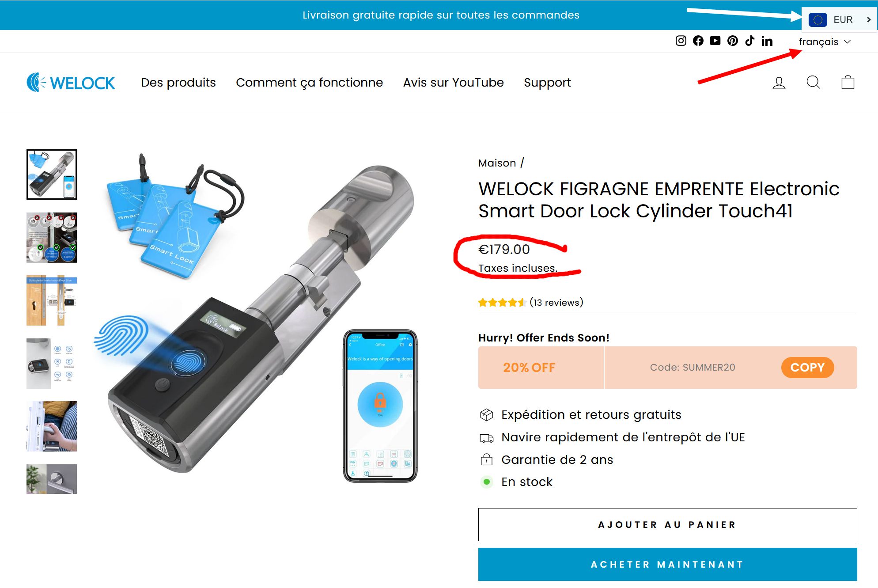Expand the EUR currency selector

click(840, 19)
